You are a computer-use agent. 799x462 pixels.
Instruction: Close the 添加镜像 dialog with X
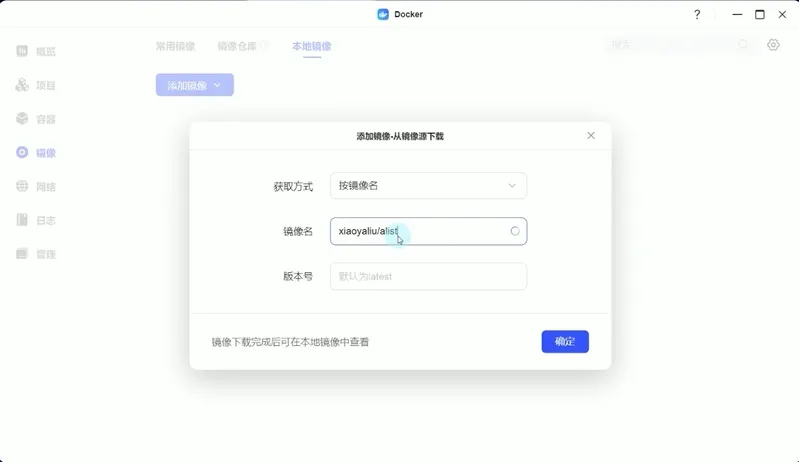point(590,135)
